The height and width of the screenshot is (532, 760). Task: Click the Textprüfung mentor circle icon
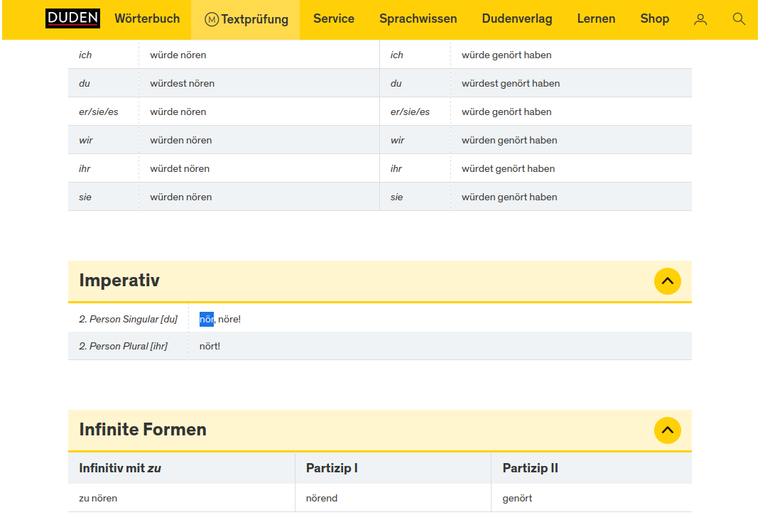212,20
